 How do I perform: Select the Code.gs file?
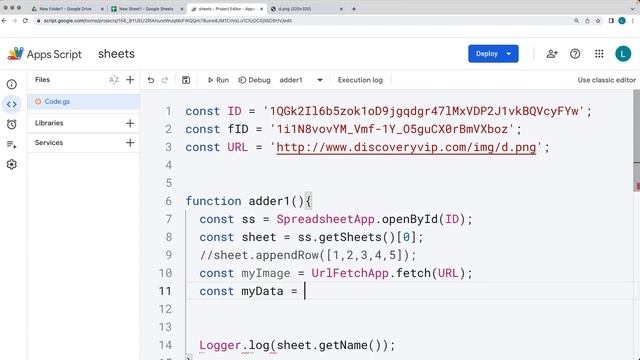point(84,102)
